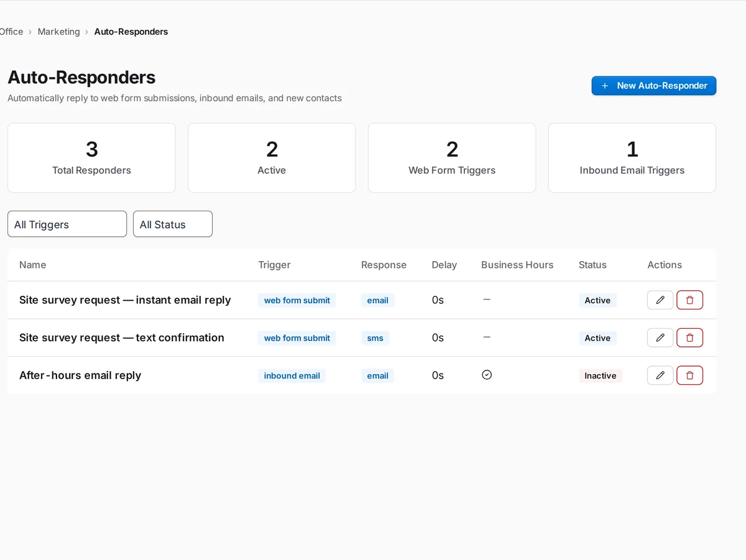
Task: Create a New Auto-Responder
Action: coord(654,86)
